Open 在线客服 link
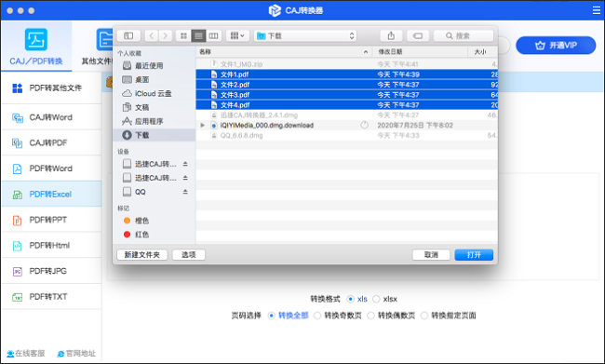Screen dimensions: 605x364 point(26,353)
